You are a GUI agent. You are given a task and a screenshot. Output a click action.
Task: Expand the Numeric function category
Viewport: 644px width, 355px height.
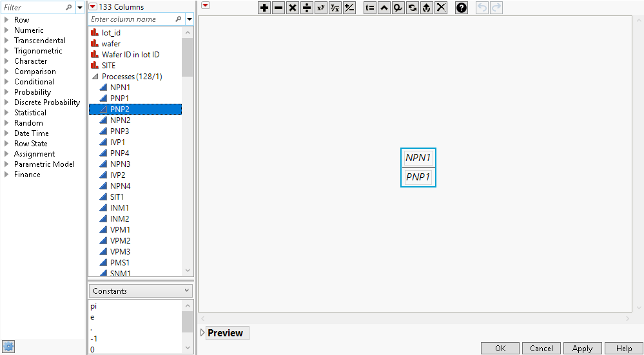coord(6,30)
